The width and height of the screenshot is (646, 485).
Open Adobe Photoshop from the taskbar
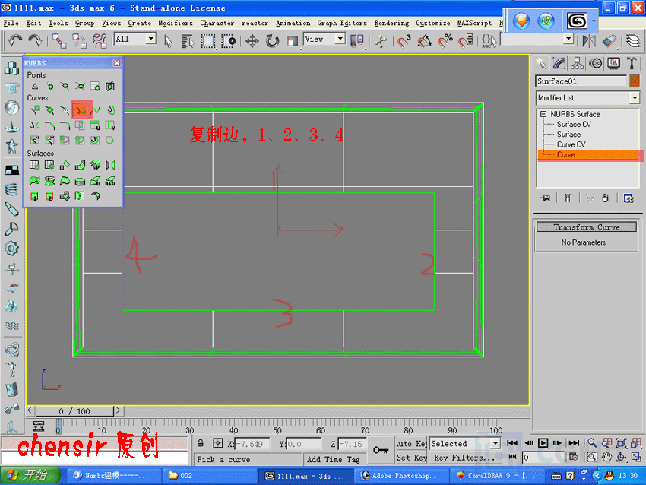[402, 476]
